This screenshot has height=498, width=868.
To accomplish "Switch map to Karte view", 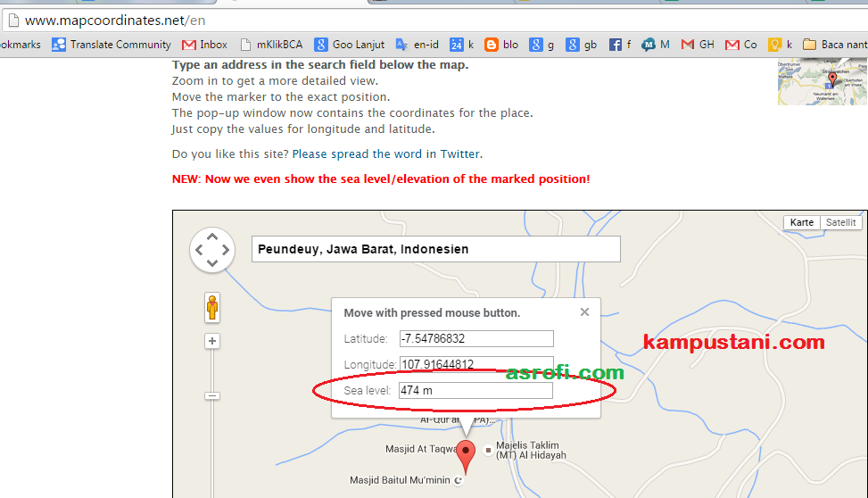I will point(802,222).
